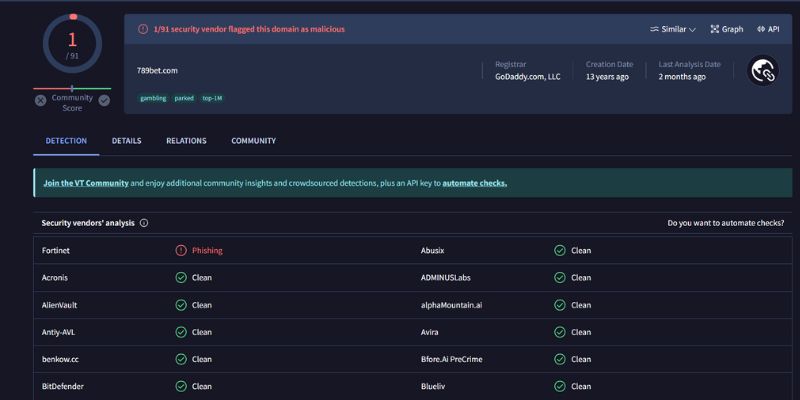
Task: Click the Abusix clean checkmark icon
Action: coord(560,251)
